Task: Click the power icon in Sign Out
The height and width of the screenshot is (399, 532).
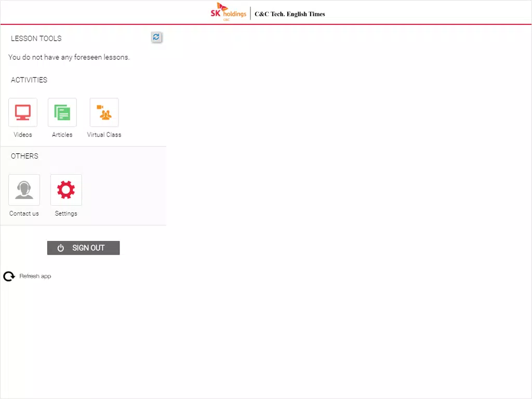Action: pos(61,248)
